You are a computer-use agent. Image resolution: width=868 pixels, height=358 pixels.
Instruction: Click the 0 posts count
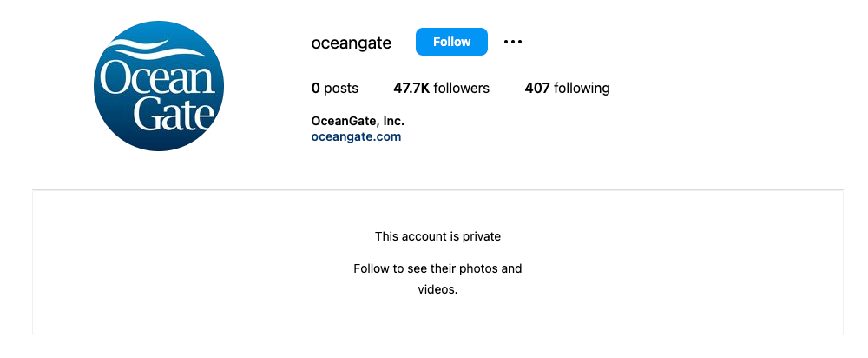pos(334,88)
